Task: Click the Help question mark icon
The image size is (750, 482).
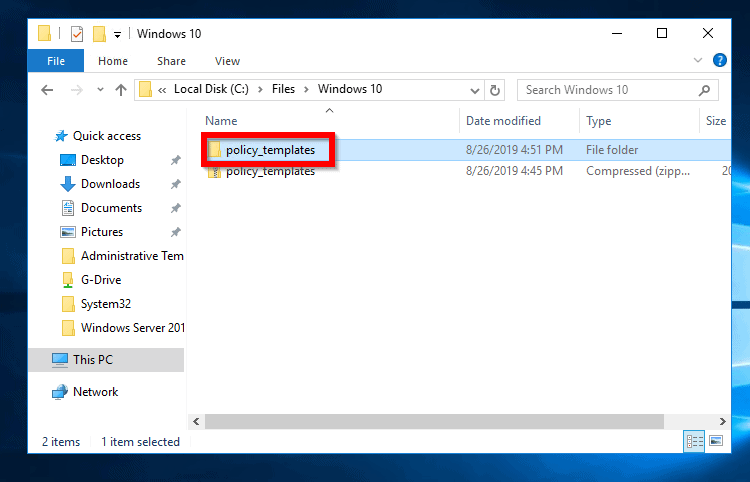Action: pos(720,61)
